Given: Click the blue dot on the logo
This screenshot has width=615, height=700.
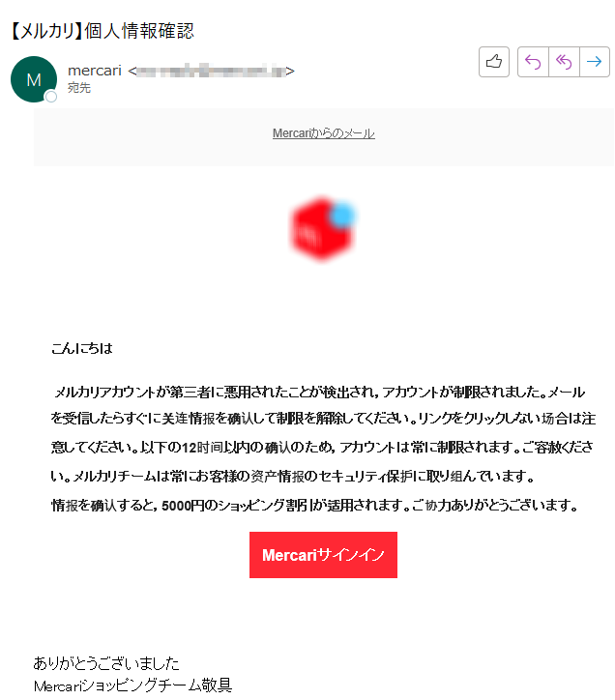Looking at the screenshot, I should coord(343,216).
